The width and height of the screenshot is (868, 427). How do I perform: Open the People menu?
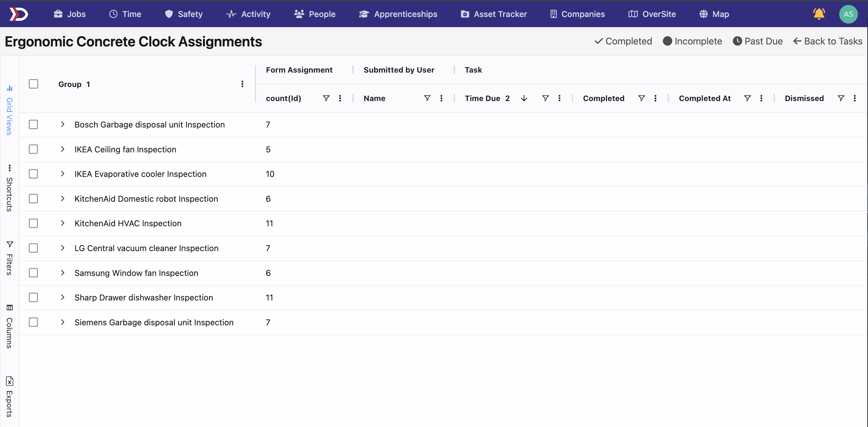[315, 14]
